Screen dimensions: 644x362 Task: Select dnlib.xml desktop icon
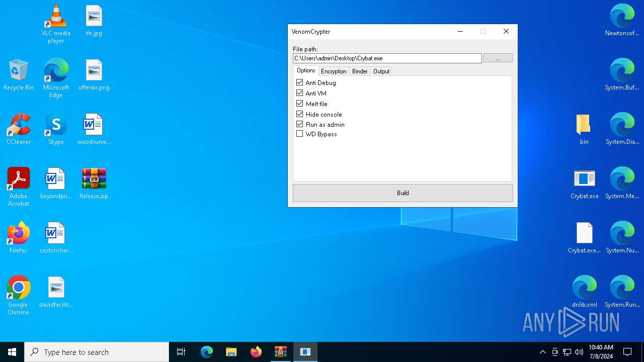point(584,292)
